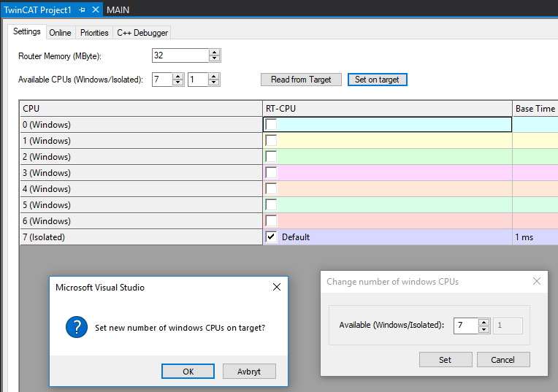This screenshot has width=558, height=392.
Task: Decrease Isolated CPU count down arrow
Action: [214, 82]
